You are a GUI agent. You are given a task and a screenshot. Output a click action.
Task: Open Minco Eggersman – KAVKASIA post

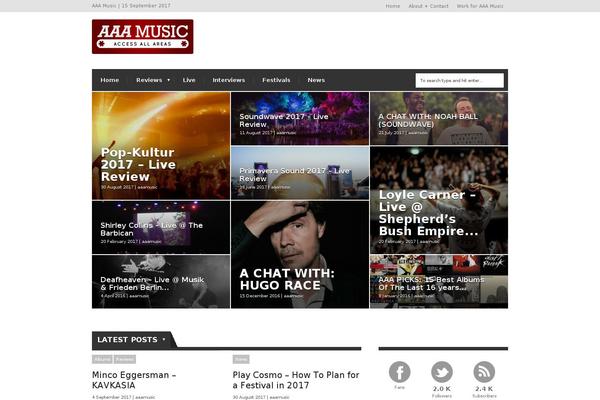coord(134,380)
